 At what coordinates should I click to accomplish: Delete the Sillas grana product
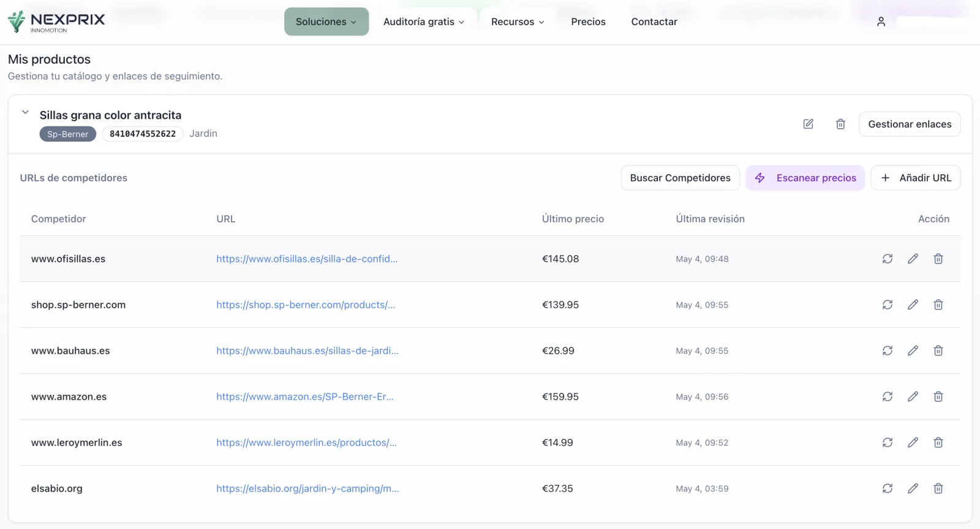(840, 124)
